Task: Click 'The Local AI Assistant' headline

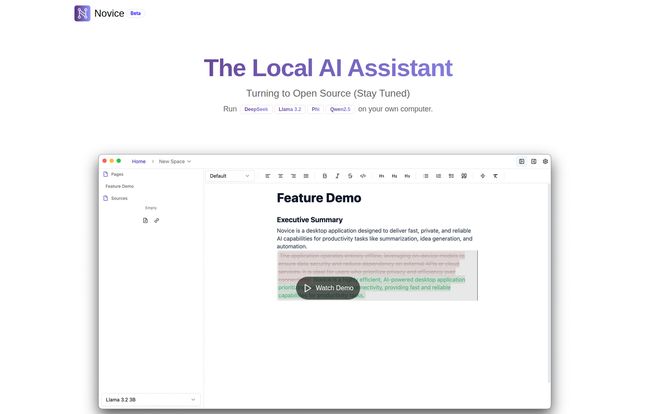Action: 328,68
